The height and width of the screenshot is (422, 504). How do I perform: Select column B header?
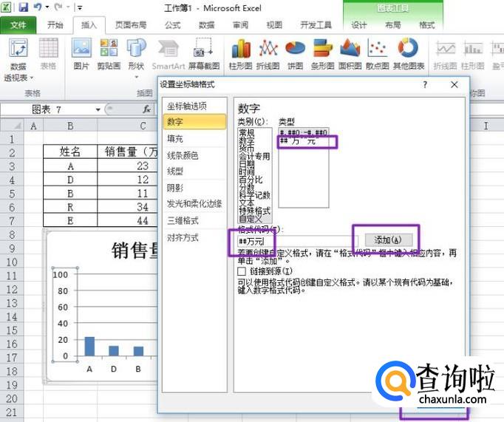click(x=70, y=126)
